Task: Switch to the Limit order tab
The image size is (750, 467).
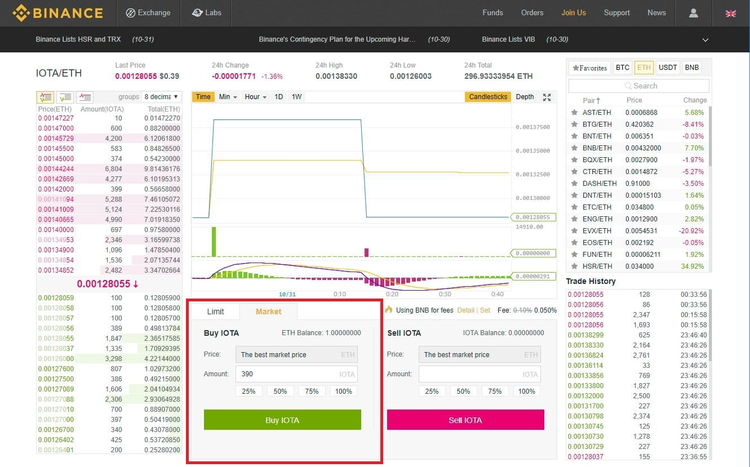Action: pyautogui.click(x=215, y=311)
